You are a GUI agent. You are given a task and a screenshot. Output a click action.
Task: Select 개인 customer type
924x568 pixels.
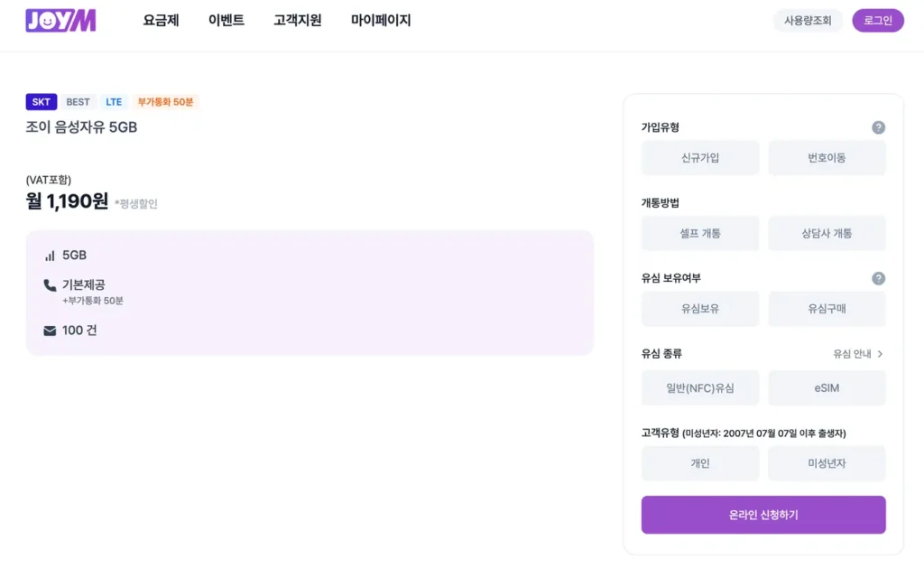point(700,463)
